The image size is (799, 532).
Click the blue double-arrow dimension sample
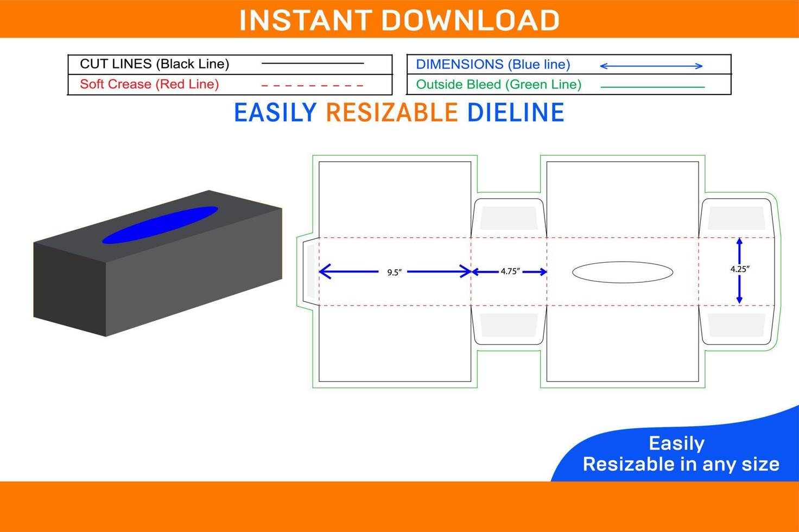click(x=651, y=66)
